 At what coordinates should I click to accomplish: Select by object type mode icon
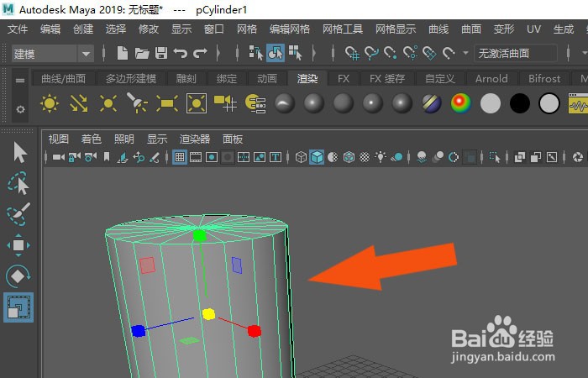pyautogui.click(x=276, y=53)
